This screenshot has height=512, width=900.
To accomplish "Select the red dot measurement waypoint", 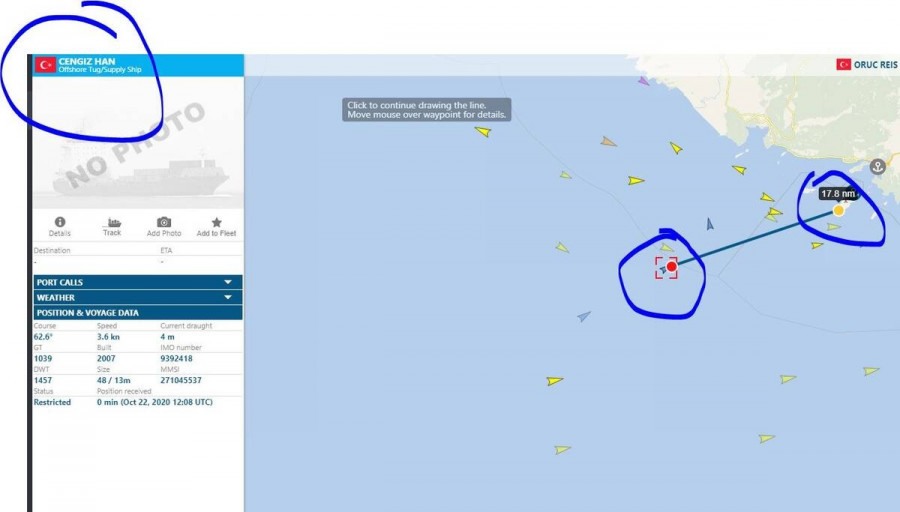I will point(672,266).
